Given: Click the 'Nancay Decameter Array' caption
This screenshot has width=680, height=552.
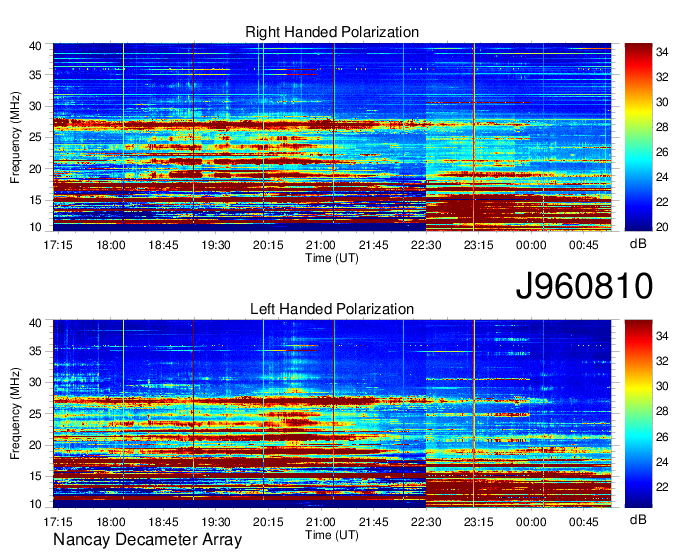Looking at the screenshot, I should pyautogui.click(x=147, y=540).
